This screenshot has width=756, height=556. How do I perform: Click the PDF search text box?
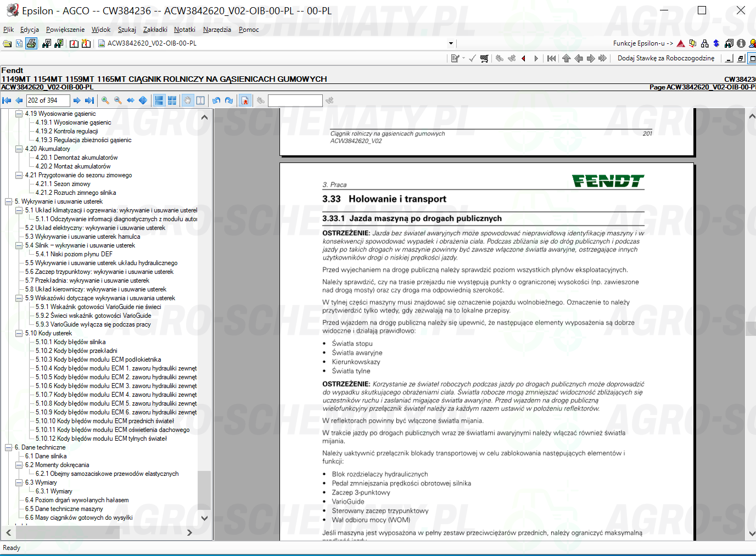click(x=295, y=100)
